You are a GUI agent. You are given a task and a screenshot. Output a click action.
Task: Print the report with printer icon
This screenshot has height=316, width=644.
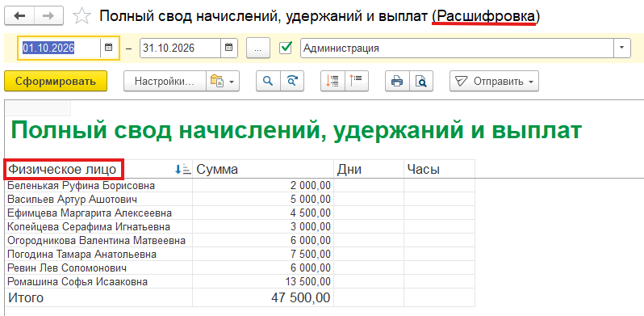coord(397,81)
